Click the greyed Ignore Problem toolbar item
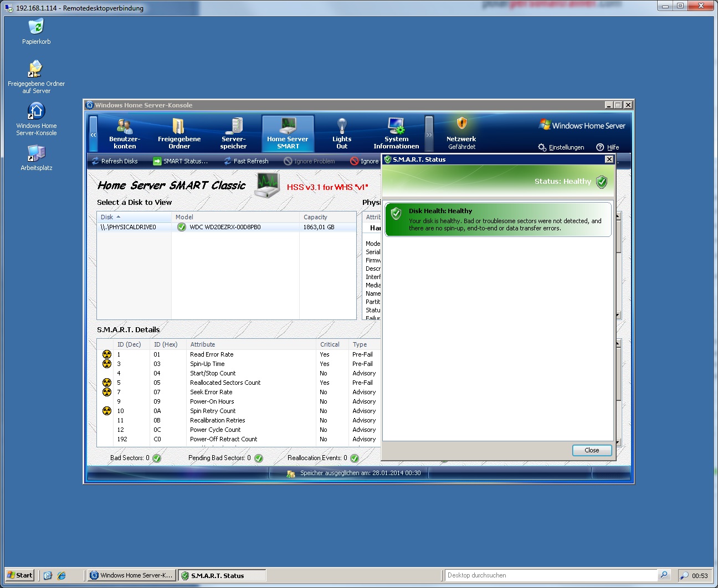The image size is (718, 588). point(309,161)
